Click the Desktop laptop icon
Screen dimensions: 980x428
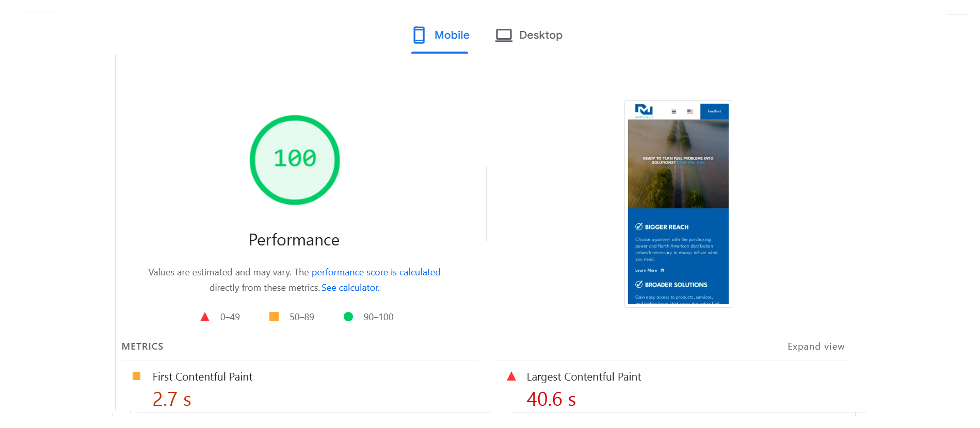tap(504, 35)
